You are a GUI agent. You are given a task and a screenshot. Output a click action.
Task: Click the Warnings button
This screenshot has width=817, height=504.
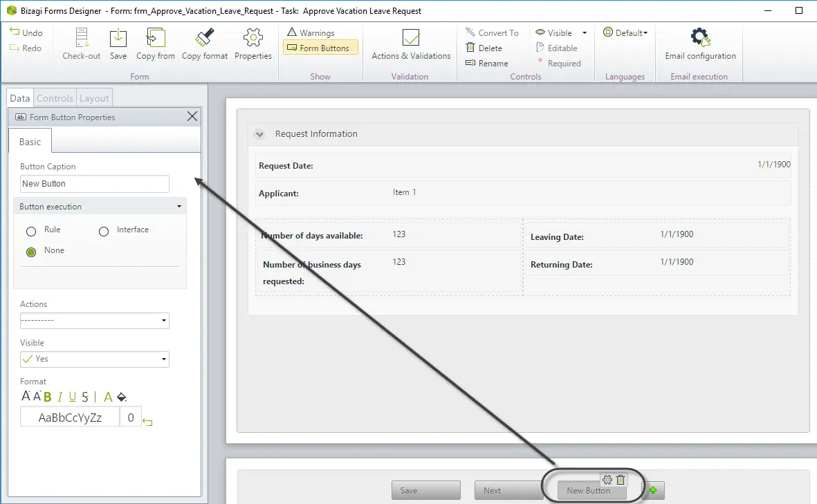[311, 32]
